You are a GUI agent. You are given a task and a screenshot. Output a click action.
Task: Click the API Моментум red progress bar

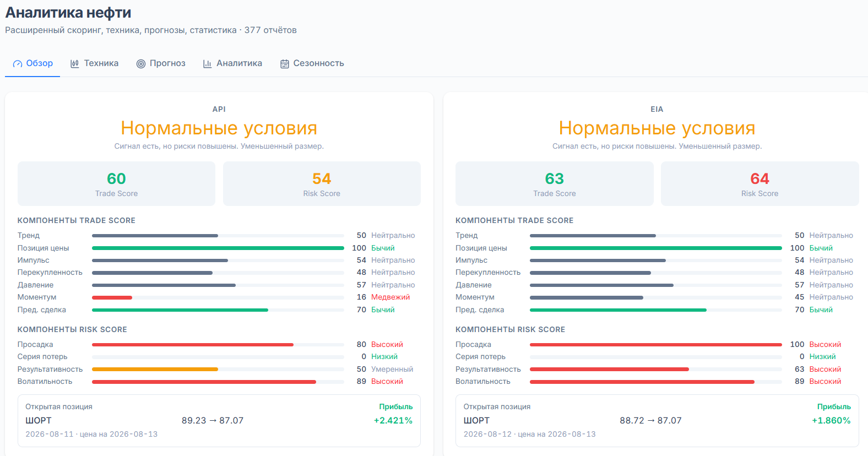tap(112, 297)
